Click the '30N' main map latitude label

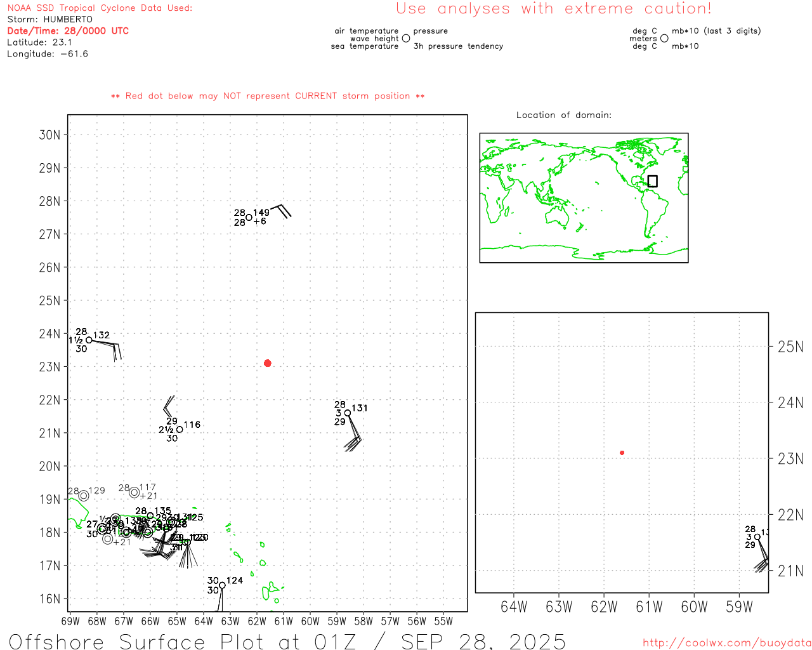[x=49, y=135]
